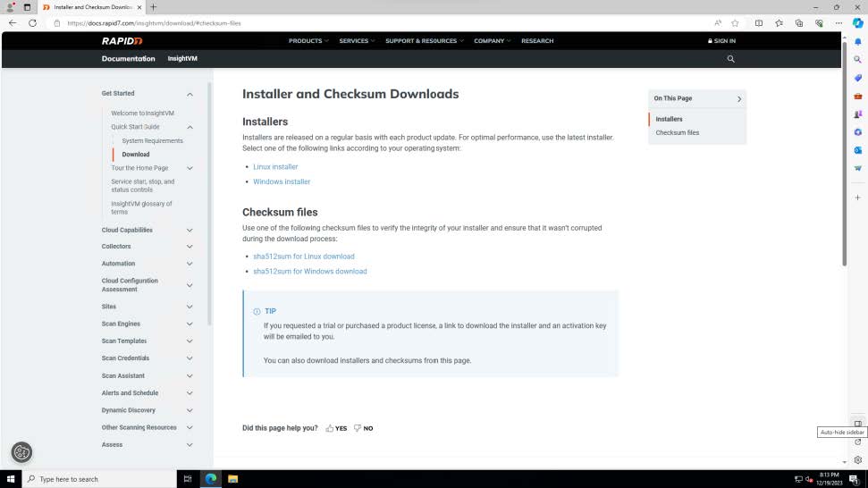
Task: Add page to favorites star icon
Action: [735, 23]
